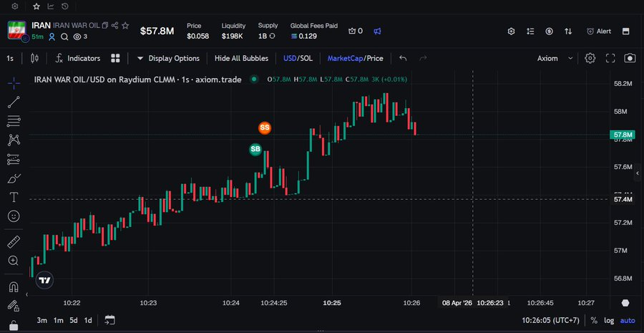Viewport: 644px width, 333px height.
Task: Set date range to 1m
Action: tap(58, 320)
